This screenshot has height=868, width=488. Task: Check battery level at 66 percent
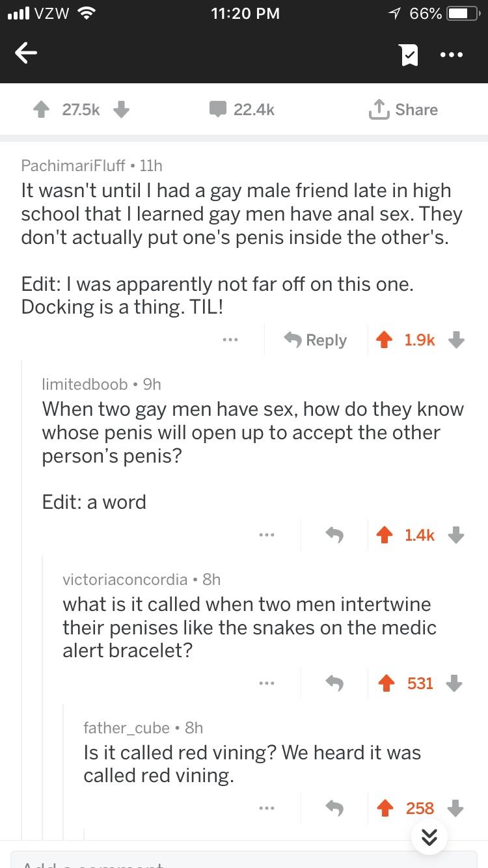[424, 13]
